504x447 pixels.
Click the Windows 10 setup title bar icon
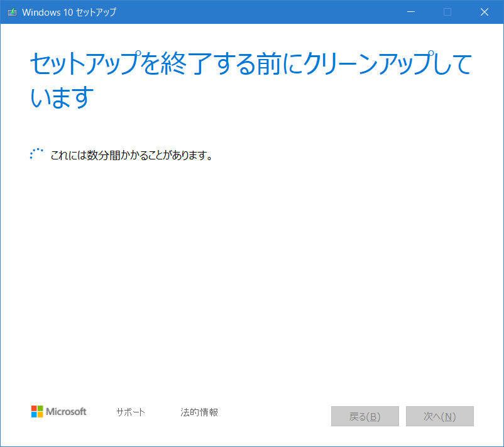point(12,12)
